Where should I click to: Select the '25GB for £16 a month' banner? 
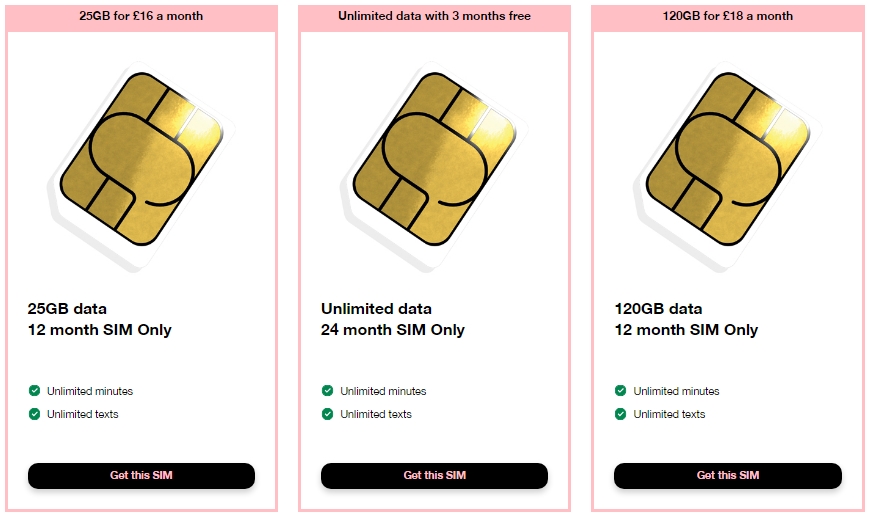(x=141, y=17)
